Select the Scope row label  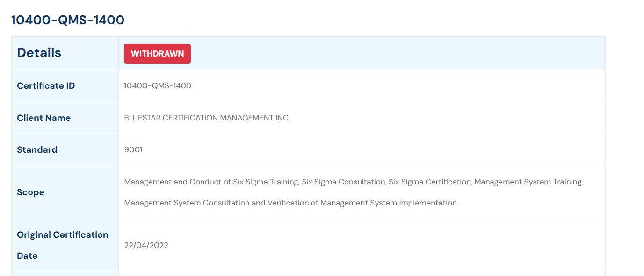[30, 192]
